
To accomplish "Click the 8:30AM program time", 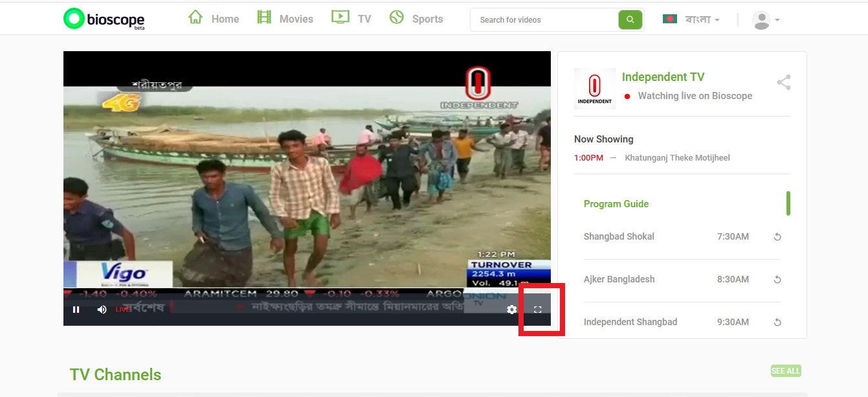I will [x=733, y=279].
